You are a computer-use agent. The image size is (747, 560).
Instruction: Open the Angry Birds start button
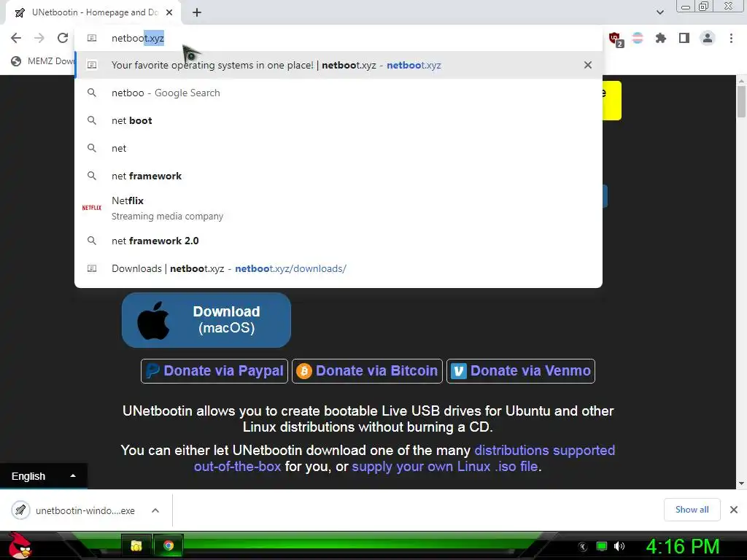pos(20,545)
